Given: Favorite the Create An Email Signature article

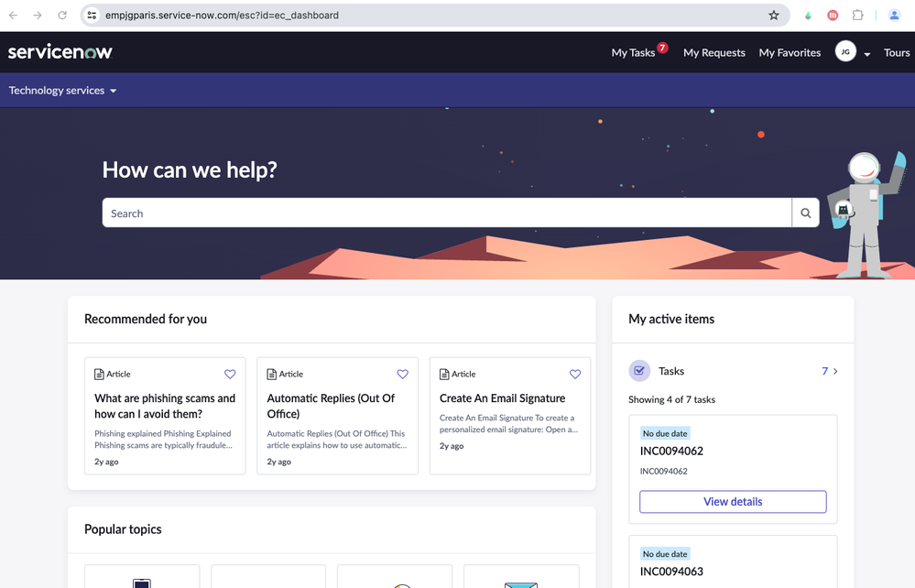Looking at the screenshot, I should coord(574,374).
